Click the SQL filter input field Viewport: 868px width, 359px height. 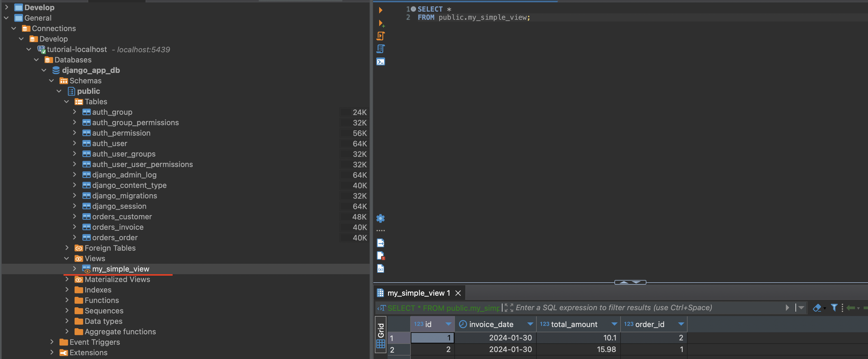642,307
